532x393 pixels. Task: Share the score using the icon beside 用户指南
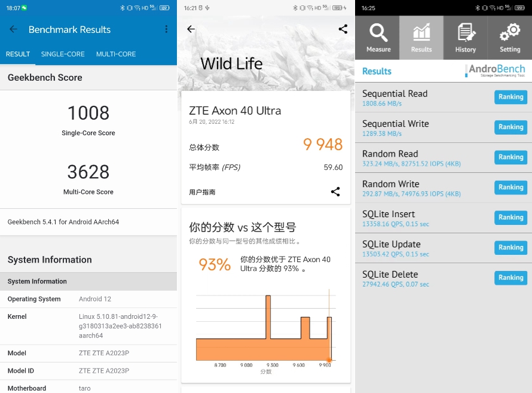(335, 192)
